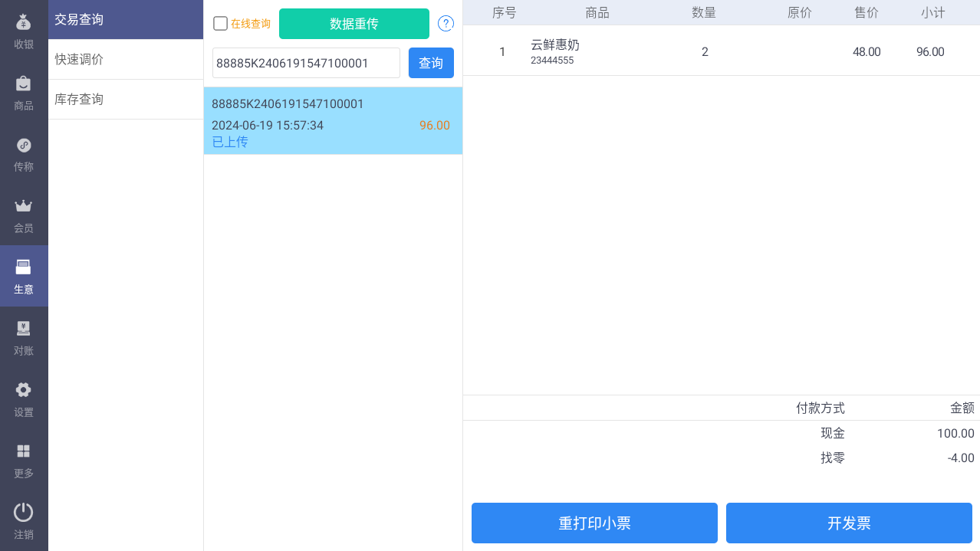This screenshot has width=980, height=551.
Task: Select the 传称 scale transfer icon
Action: (24, 151)
